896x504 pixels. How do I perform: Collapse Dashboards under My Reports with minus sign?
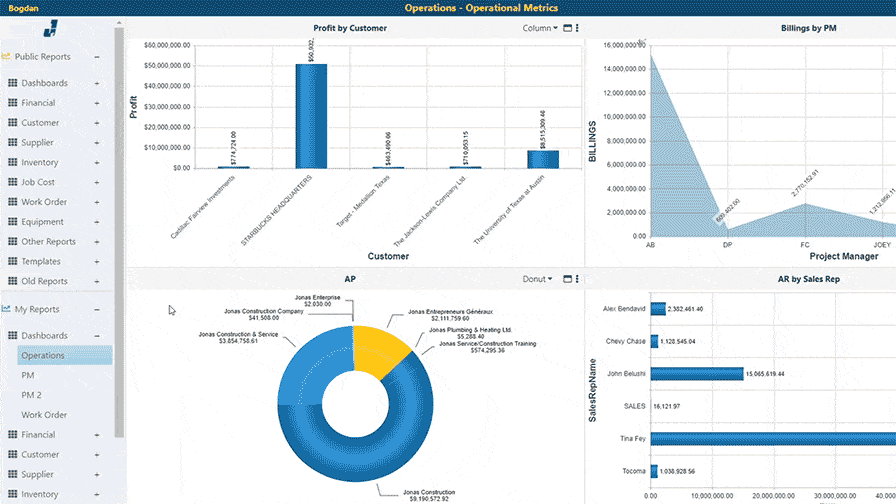click(97, 336)
